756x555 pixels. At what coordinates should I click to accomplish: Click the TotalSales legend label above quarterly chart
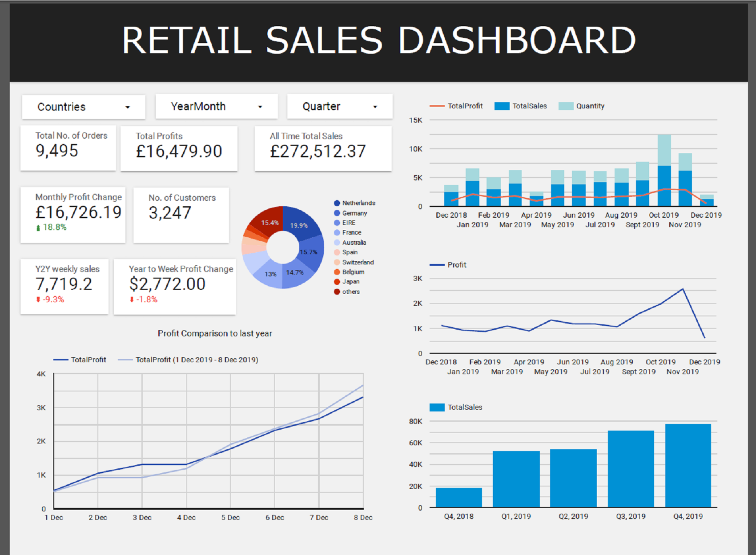pyautogui.click(x=465, y=407)
